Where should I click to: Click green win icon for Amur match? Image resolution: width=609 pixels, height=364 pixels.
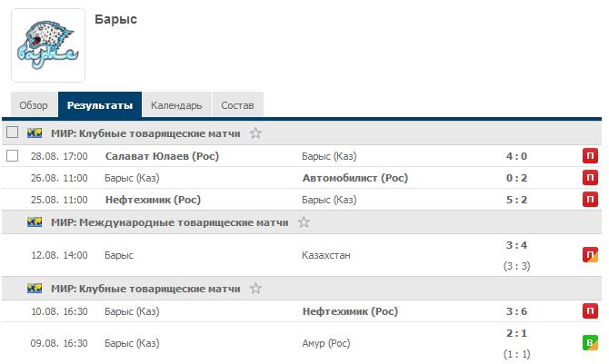(590, 343)
